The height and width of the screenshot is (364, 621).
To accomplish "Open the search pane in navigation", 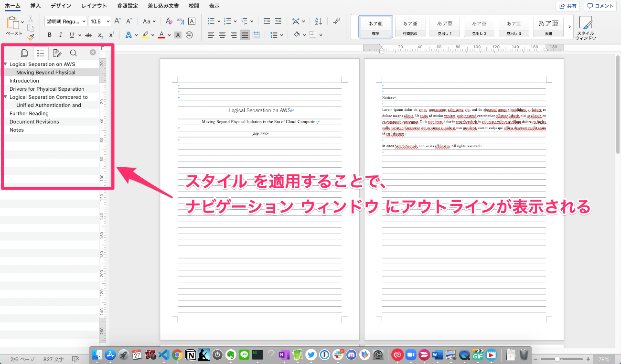I will pyautogui.click(x=73, y=53).
